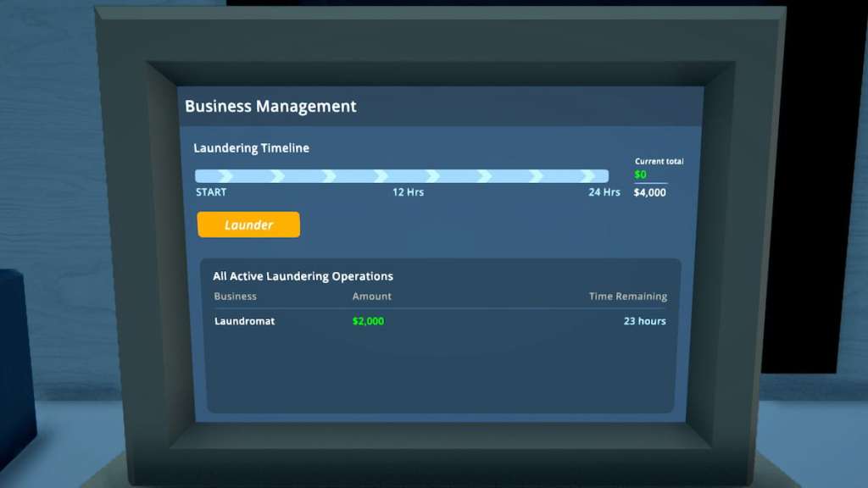Click the All Active Laundering Operations heading
This screenshot has width=868, height=488.
pyautogui.click(x=303, y=275)
